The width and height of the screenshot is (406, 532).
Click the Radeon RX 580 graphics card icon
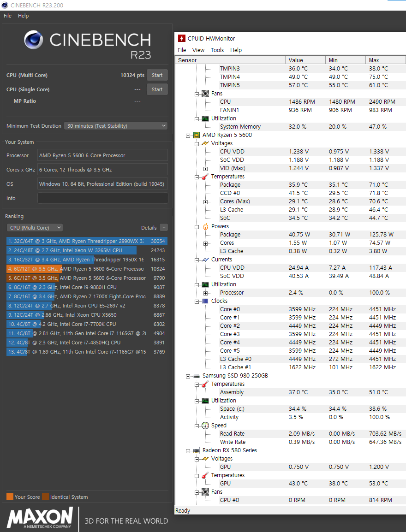(197, 450)
